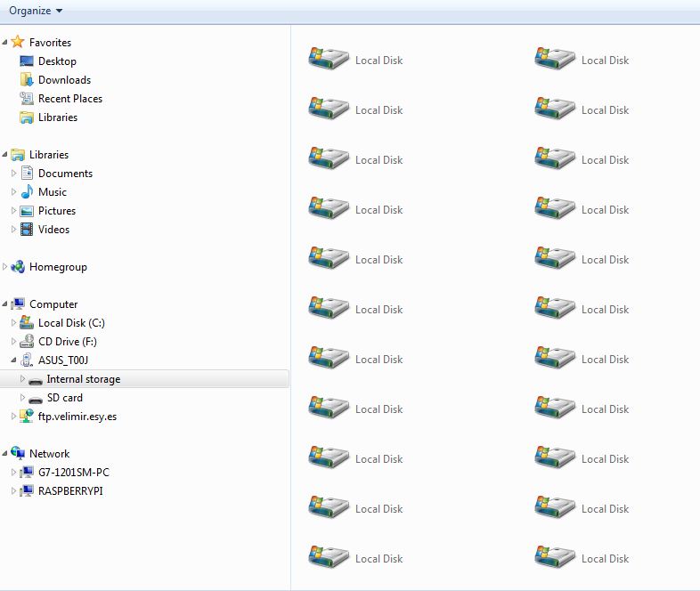This screenshot has height=591, width=700.
Task: Expand the Pictures library node
Action: [13, 211]
